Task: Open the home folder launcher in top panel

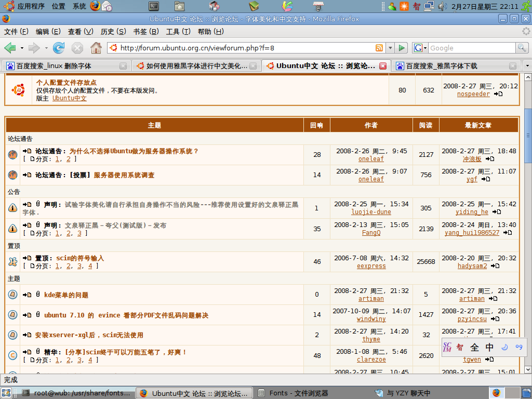Action: coord(179,6)
